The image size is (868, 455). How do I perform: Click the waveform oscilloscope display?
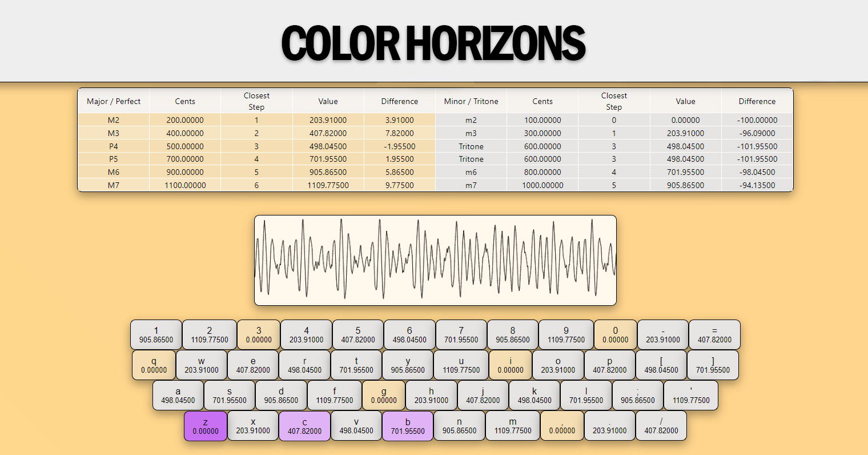coord(435,260)
